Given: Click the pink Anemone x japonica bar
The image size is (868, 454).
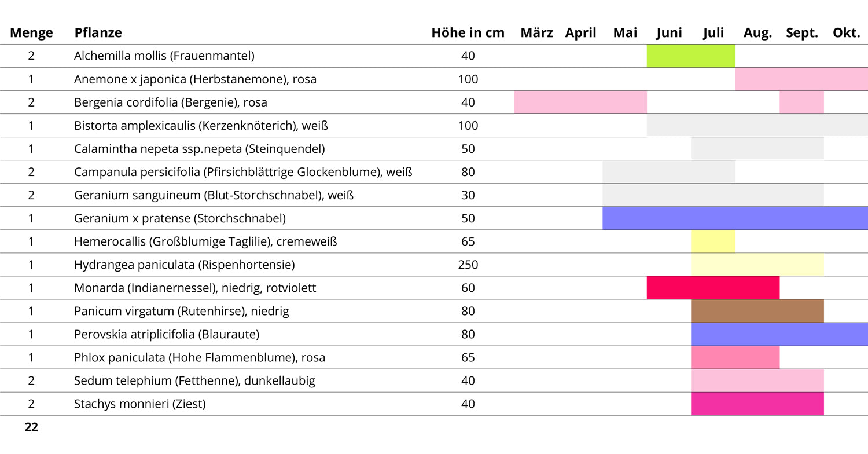Looking at the screenshot, I should pyautogui.click(x=801, y=79).
